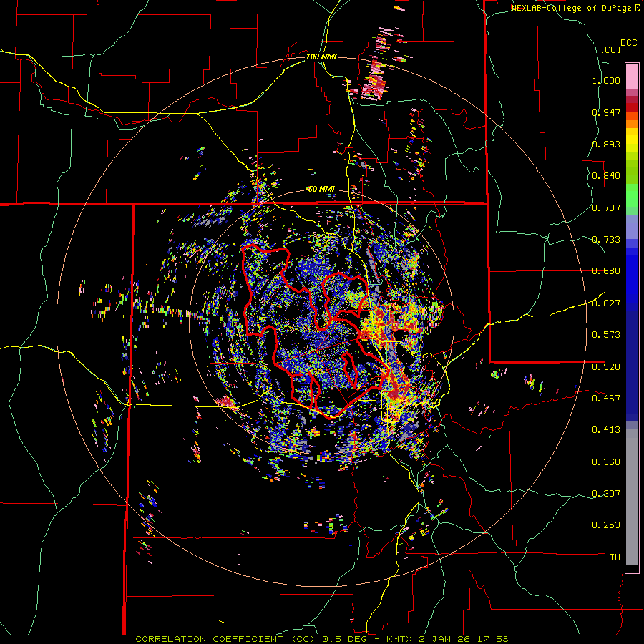Pick the lavender swatch on the color scale
Screen dimensions: 644x644
(632, 227)
